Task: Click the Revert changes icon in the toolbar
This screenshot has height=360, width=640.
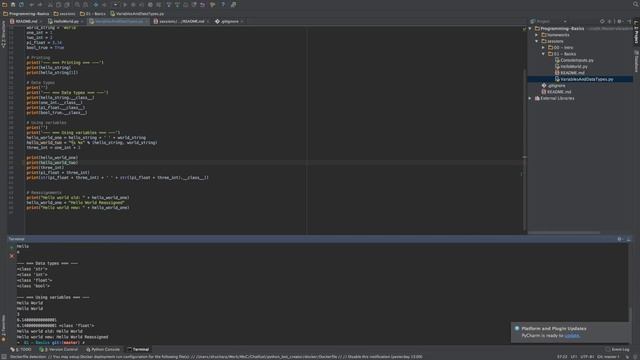Action: [202, 4]
